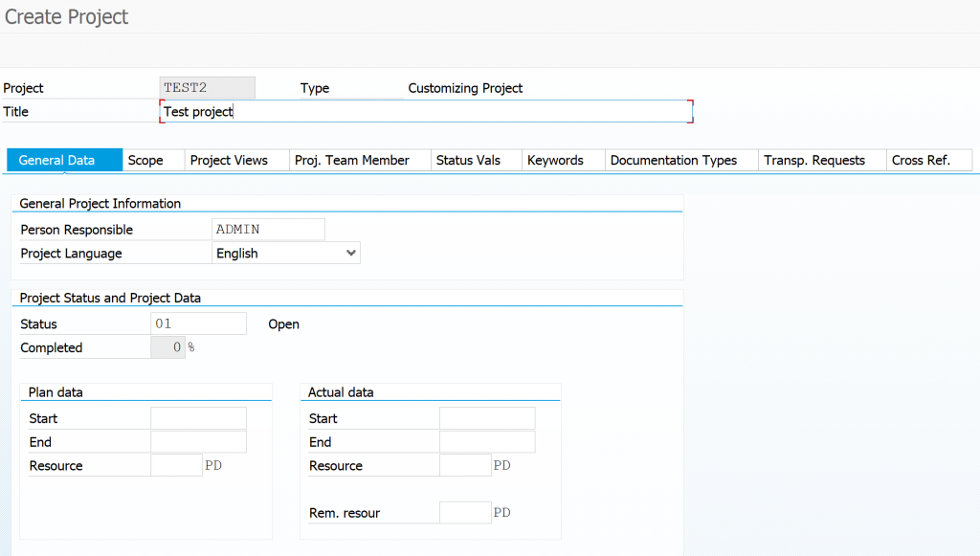Screen dimensions: 980x556
Task: Expand the Project Language dropdown
Action: [x=351, y=253]
